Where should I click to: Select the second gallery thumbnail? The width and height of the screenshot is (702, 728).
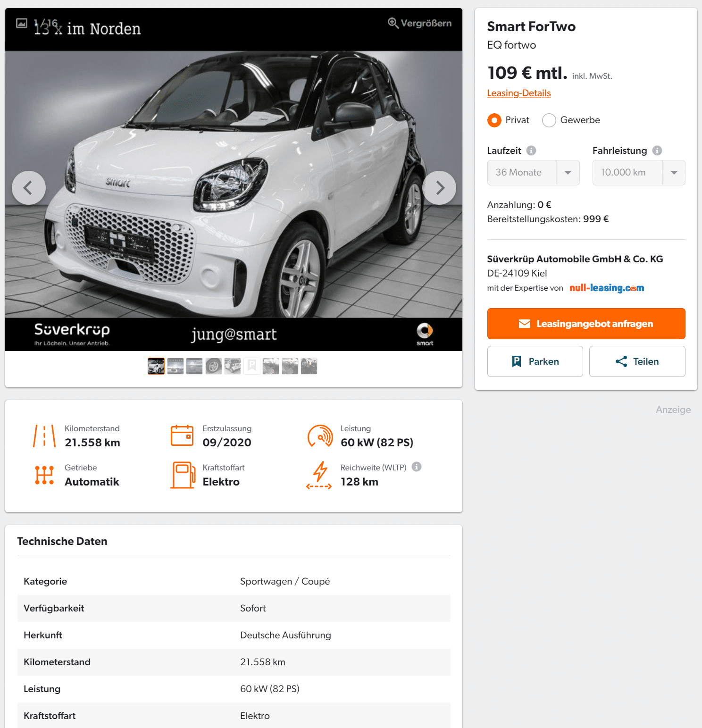click(175, 366)
